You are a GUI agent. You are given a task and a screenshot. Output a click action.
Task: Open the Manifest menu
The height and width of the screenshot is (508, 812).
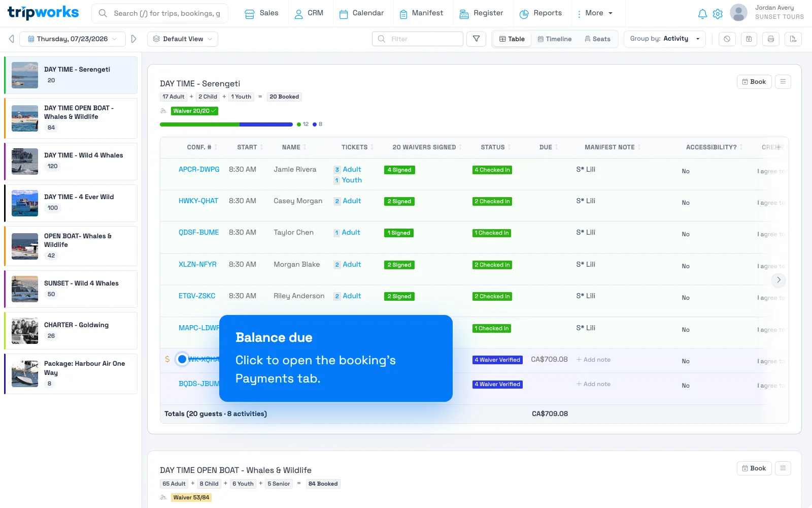[x=421, y=13]
